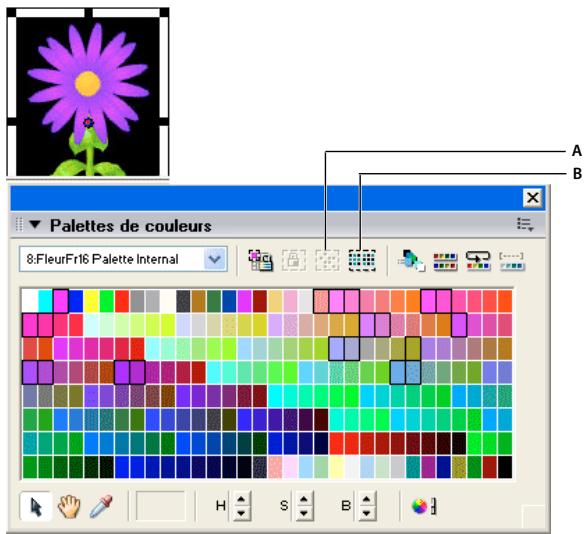
Task: Collapse the Palettes de couleurs panel triangle
Action: 35,224
